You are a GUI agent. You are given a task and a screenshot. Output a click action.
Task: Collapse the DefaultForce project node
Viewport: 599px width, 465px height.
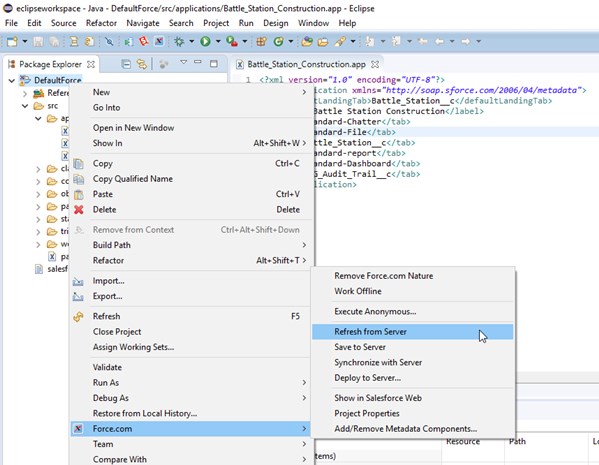pyautogui.click(x=12, y=81)
